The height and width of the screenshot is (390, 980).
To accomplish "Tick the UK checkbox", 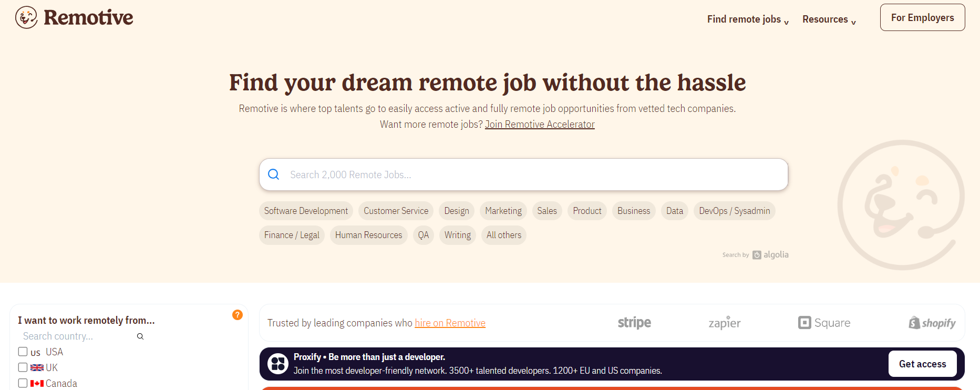I will [x=23, y=367].
